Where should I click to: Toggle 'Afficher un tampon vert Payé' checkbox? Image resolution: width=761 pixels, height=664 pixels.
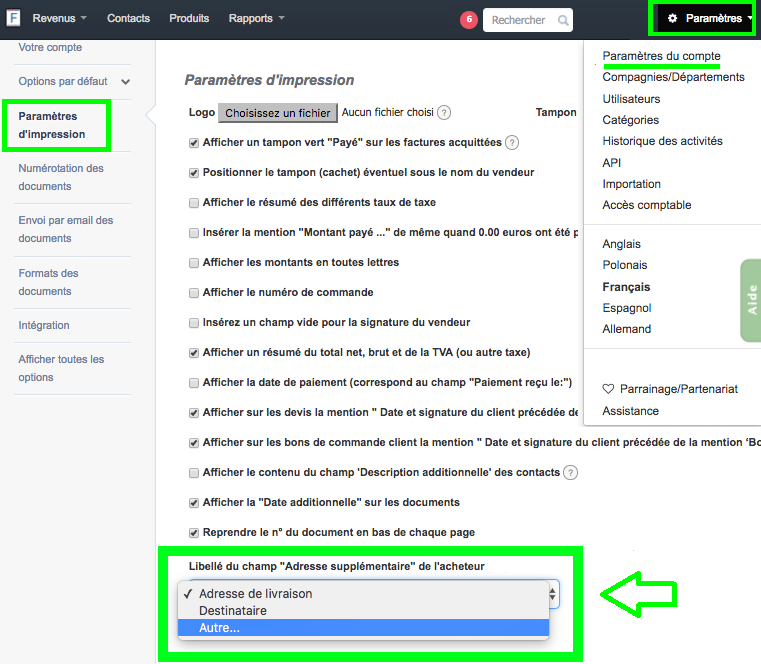tap(194, 143)
